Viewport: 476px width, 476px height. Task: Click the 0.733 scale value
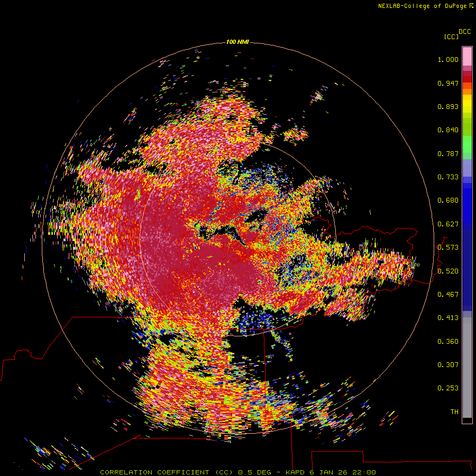[448, 177]
